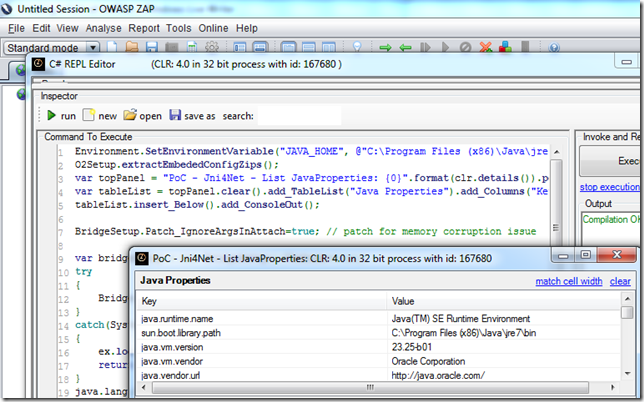
Task: Open the Tools menu
Action: (179, 28)
